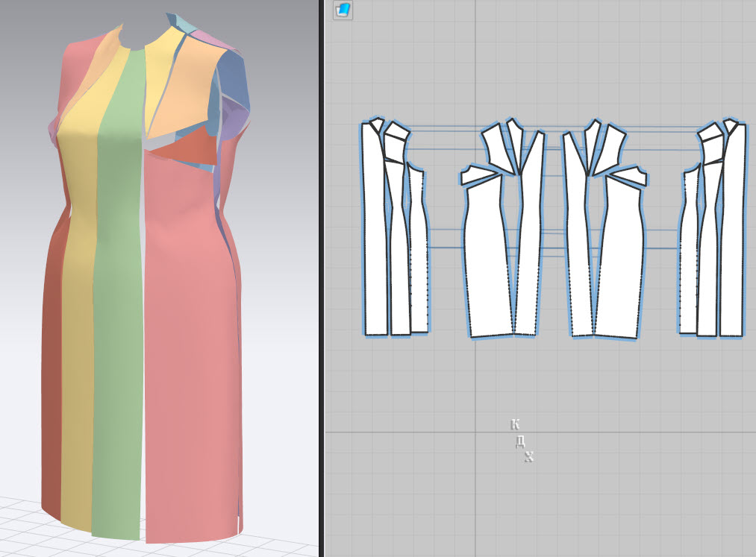
Task: Click the 'Д' annotation in the 2D window
Action: [x=520, y=441]
